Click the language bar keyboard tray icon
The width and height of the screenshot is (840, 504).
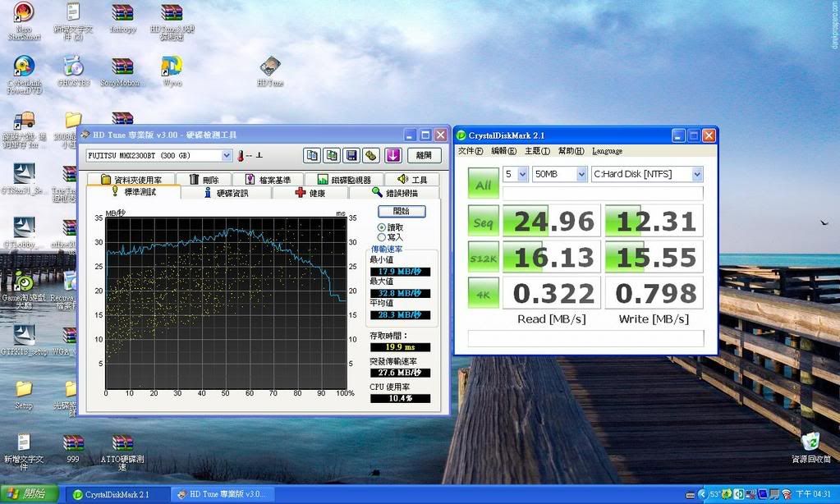[691, 494]
